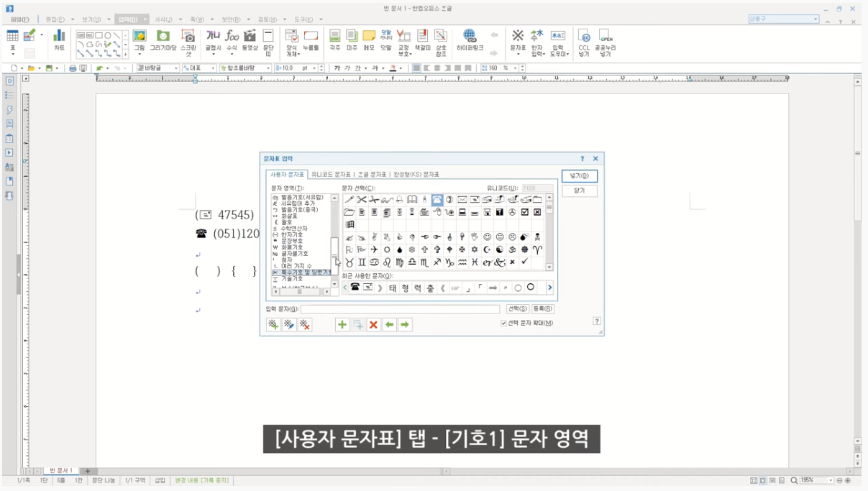Screen dimensions: 868x491
Task: Select the checkmark symbol in grid
Action: [x=525, y=262]
